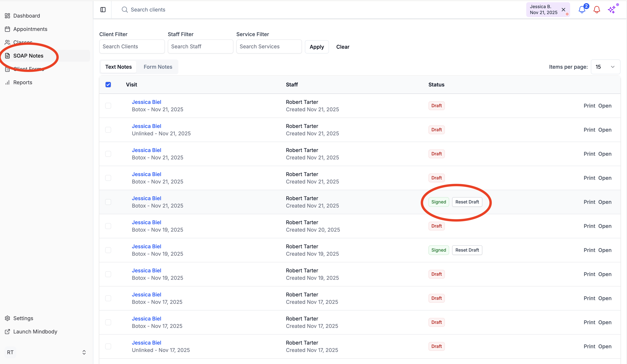Expand the RT user account switcher
The image size is (627, 364).
pos(84,352)
